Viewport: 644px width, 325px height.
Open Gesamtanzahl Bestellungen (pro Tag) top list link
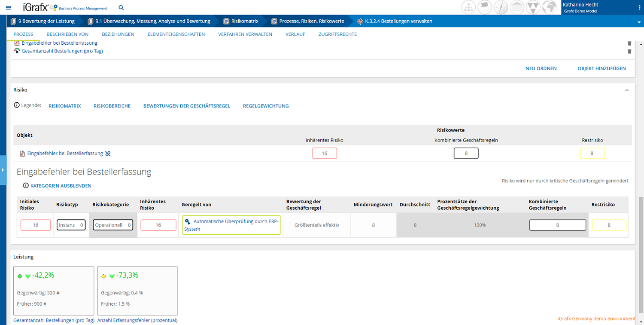pos(62,51)
